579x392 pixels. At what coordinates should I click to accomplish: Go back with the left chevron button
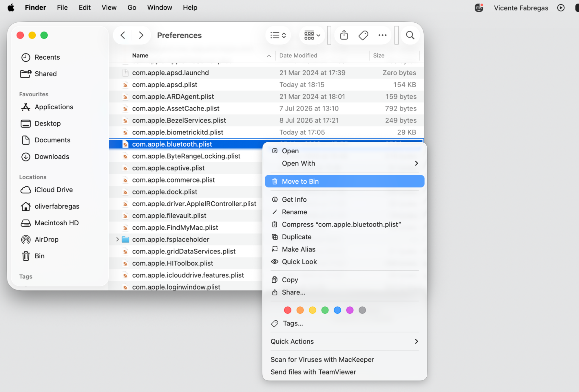point(123,35)
